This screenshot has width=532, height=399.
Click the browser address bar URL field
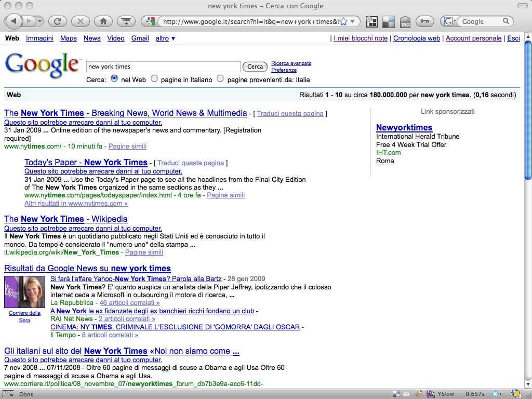tap(250, 22)
